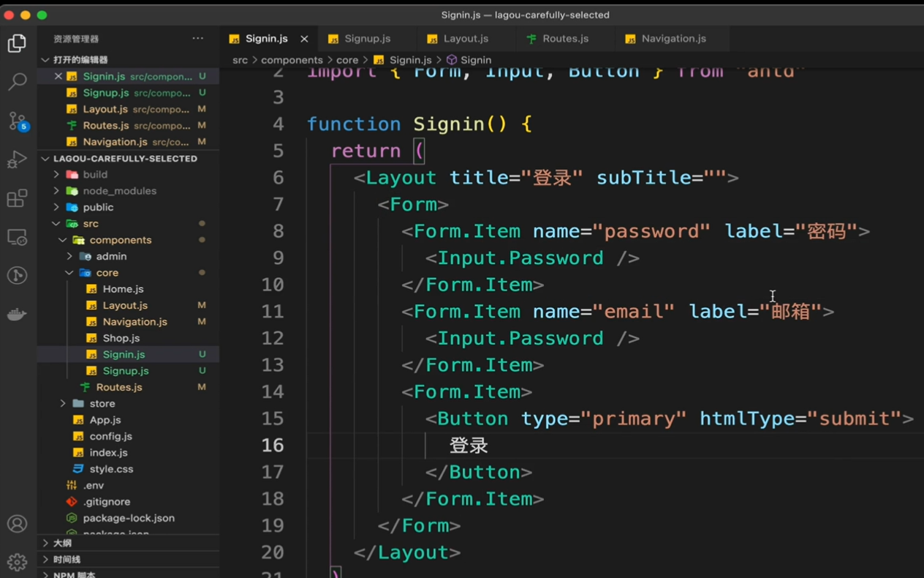Switch to the Navigation.js tab
The height and width of the screenshot is (578, 924).
[673, 39]
